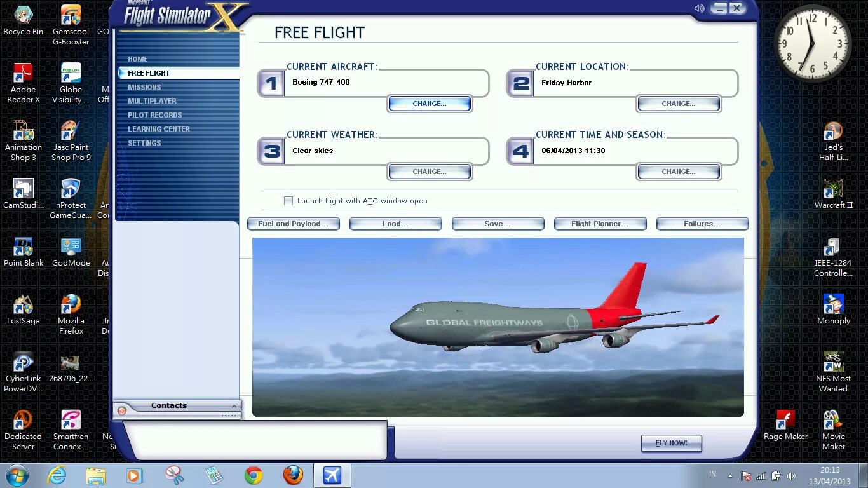Image resolution: width=868 pixels, height=488 pixels.
Task: Select the Smartfren Connex desktop icon
Action: pyautogui.click(x=71, y=430)
